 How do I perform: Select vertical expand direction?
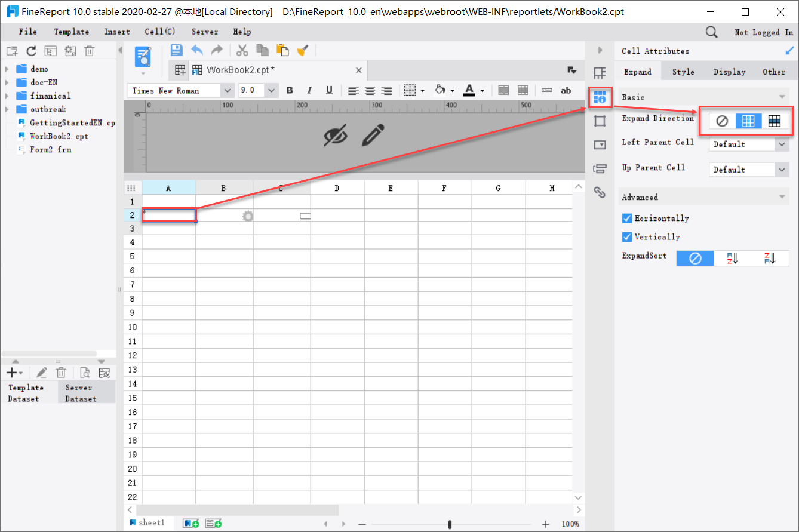748,121
